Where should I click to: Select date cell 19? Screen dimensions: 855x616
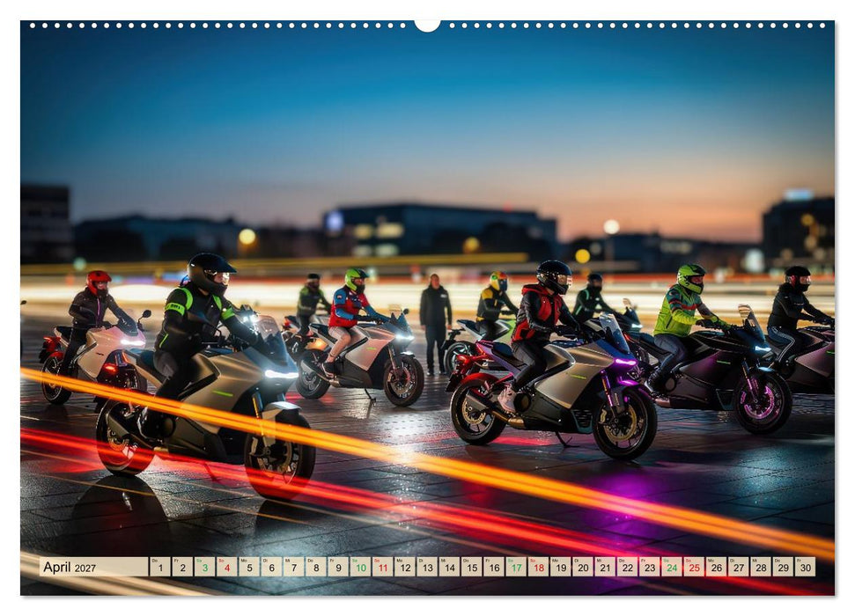[x=561, y=567]
